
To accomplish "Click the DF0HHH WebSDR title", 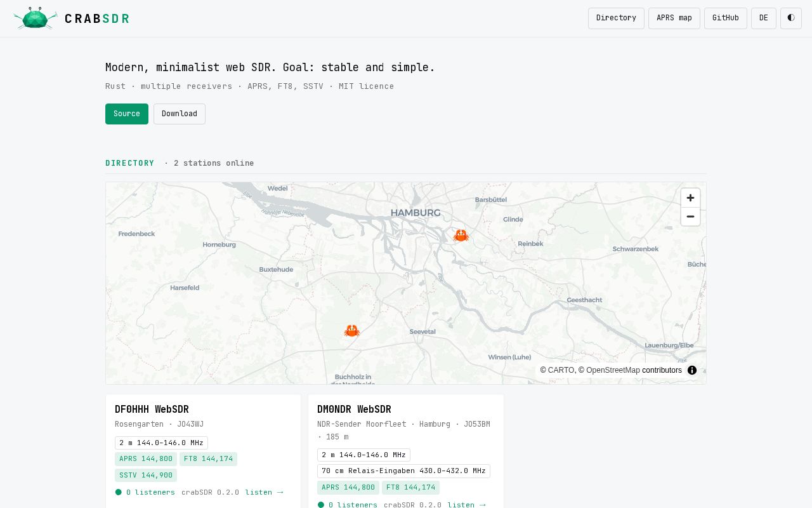I will (x=152, y=410).
